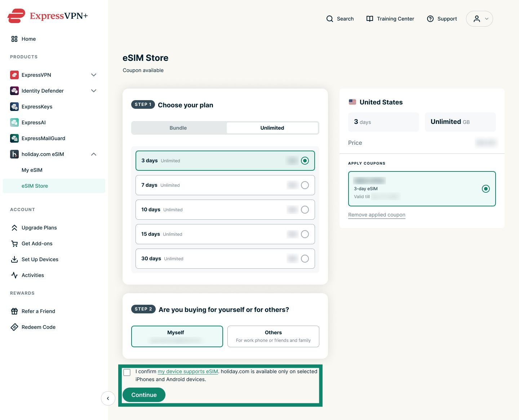Image resolution: width=519 pixels, height=420 pixels.
Task: Click the ExpressAI icon
Action: pos(14,122)
